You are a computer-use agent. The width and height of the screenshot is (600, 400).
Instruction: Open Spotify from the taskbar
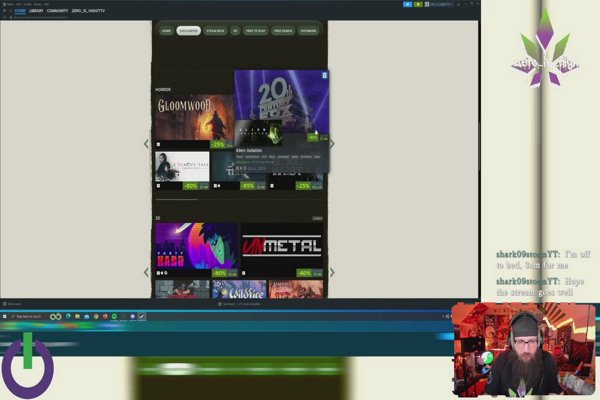pos(114,317)
